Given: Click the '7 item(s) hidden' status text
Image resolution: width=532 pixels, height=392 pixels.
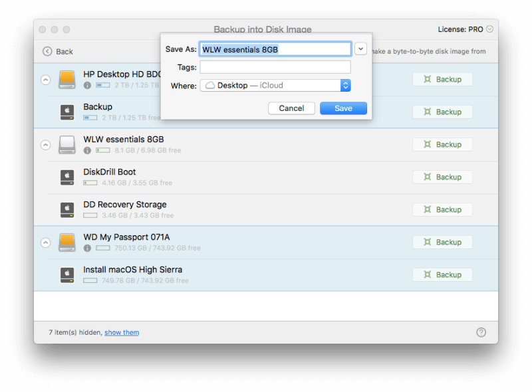Looking at the screenshot, I should (x=75, y=332).
